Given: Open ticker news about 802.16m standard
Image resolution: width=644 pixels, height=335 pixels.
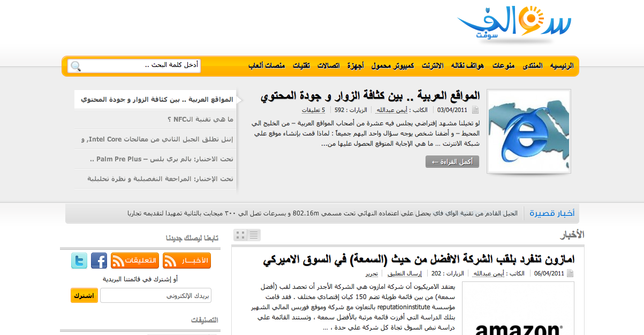Looking at the screenshot, I should pos(322,213).
